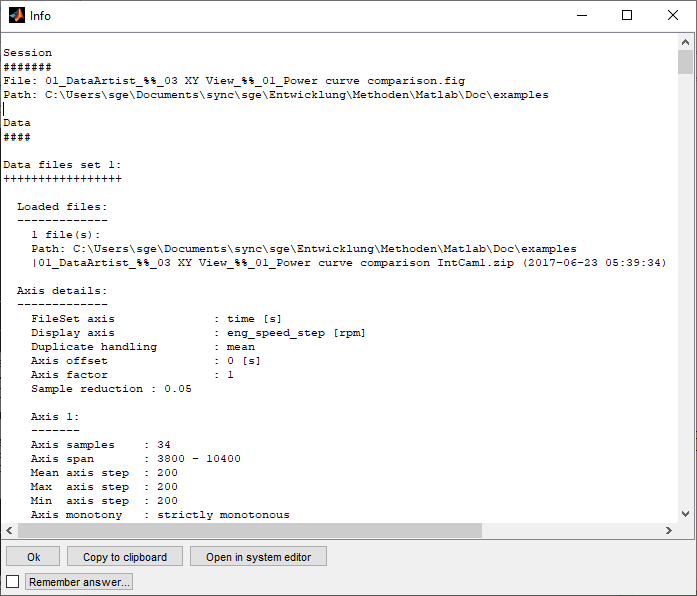Click the 'Axis factor : 1' line

coord(132,375)
